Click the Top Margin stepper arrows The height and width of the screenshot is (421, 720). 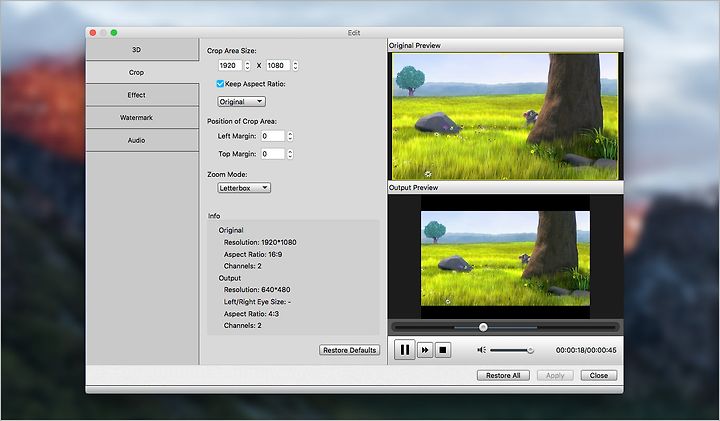(x=290, y=154)
